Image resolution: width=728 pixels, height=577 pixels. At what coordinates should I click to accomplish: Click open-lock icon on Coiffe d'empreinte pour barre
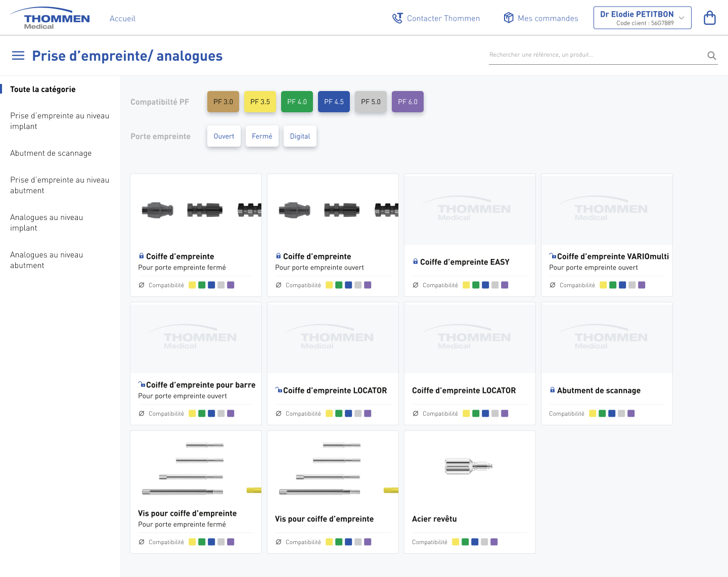tap(142, 384)
